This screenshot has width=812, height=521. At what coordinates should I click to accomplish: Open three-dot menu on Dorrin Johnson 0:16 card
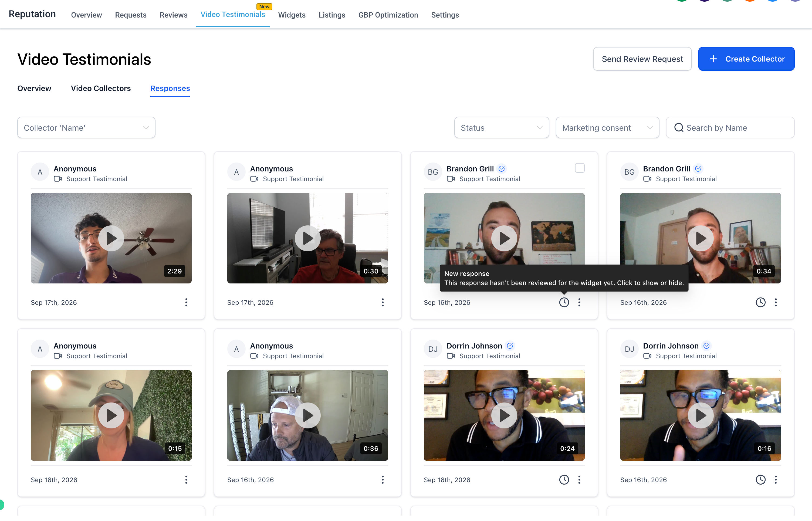(x=776, y=479)
